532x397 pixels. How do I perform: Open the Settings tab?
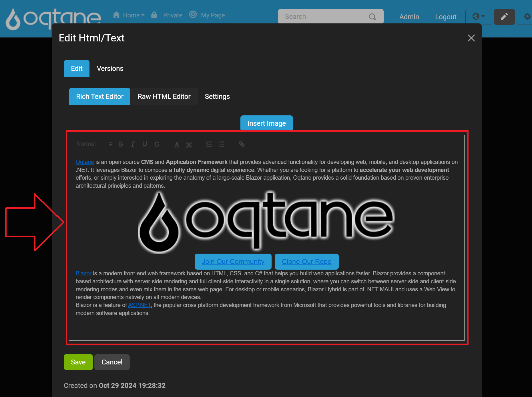217,97
